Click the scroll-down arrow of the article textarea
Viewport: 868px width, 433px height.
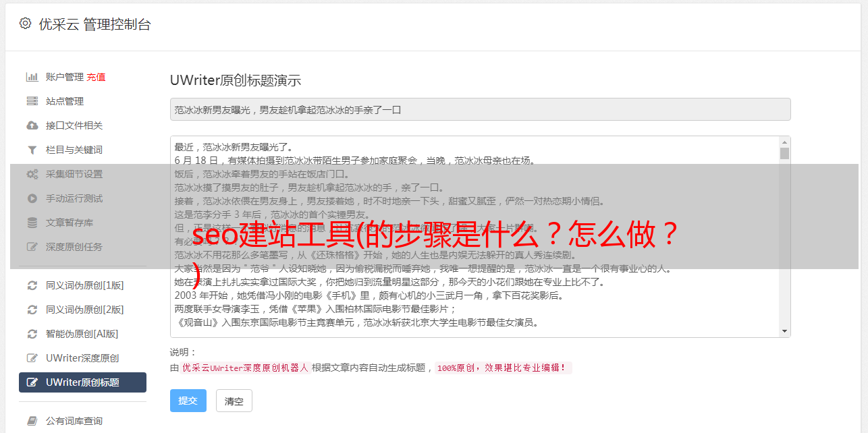click(x=784, y=331)
